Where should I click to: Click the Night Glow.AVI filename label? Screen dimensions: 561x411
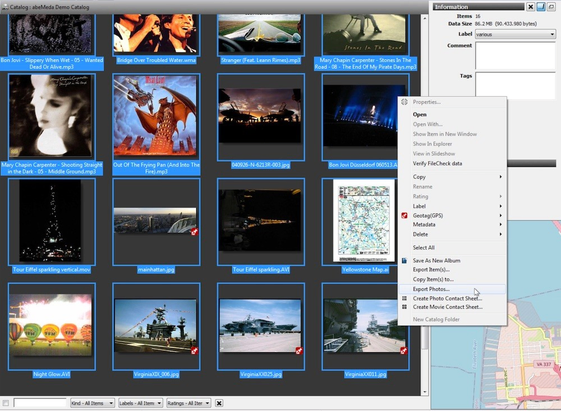point(52,374)
